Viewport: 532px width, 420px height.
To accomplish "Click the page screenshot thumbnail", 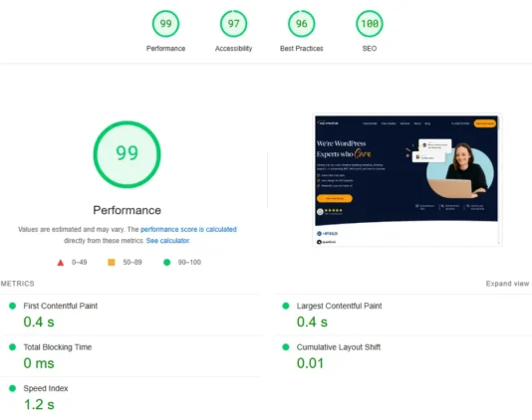I will pyautogui.click(x=406, y=180).
